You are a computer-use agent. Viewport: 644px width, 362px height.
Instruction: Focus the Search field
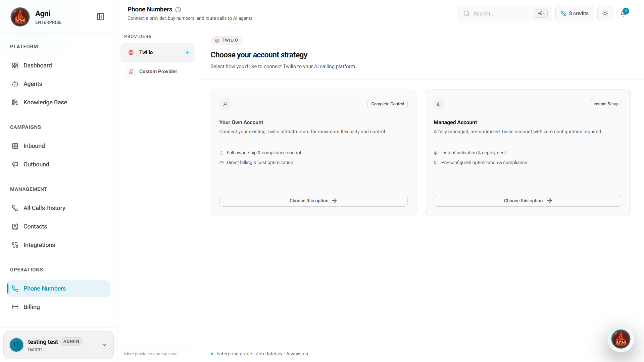pyautogui.click(x=505, y=14)
